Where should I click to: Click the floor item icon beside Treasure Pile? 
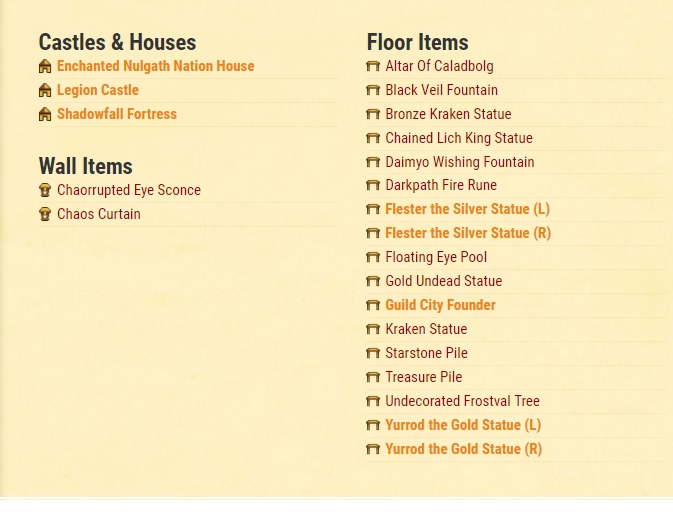(373, 377)
